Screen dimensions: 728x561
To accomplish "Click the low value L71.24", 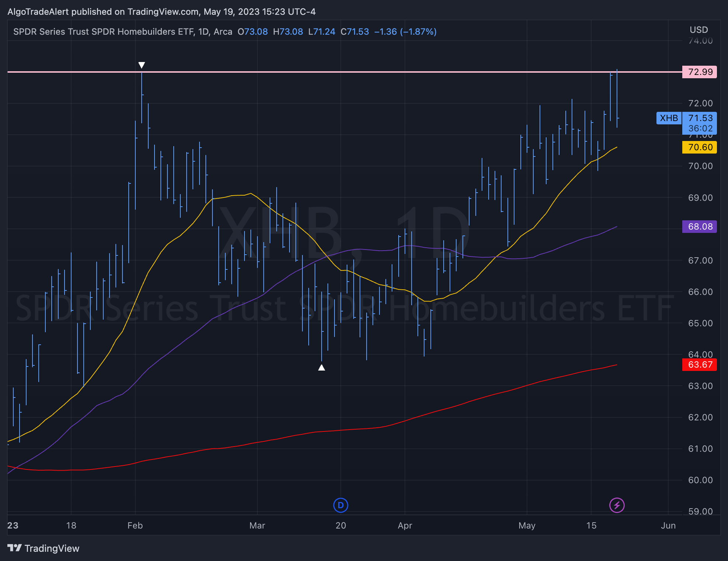I will 322,32.
